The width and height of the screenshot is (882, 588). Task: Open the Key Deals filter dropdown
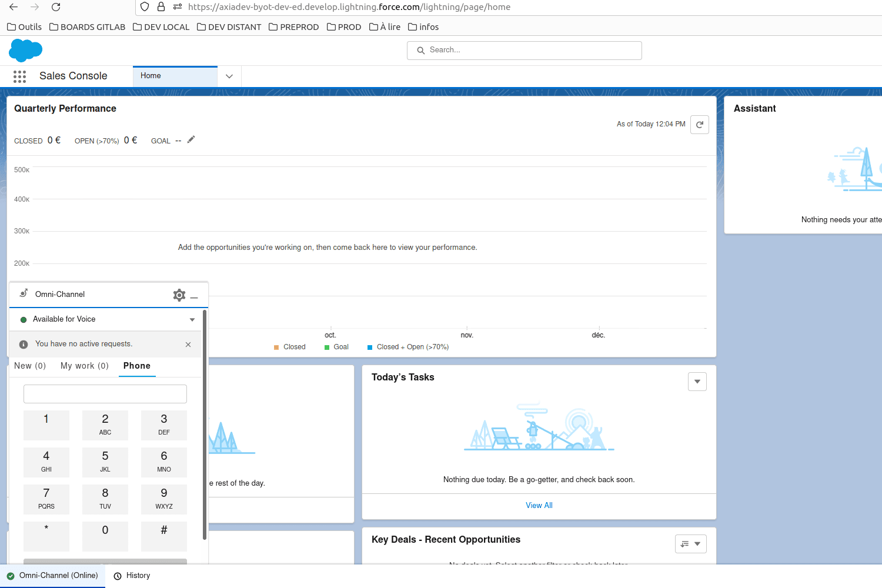(691, 544)
